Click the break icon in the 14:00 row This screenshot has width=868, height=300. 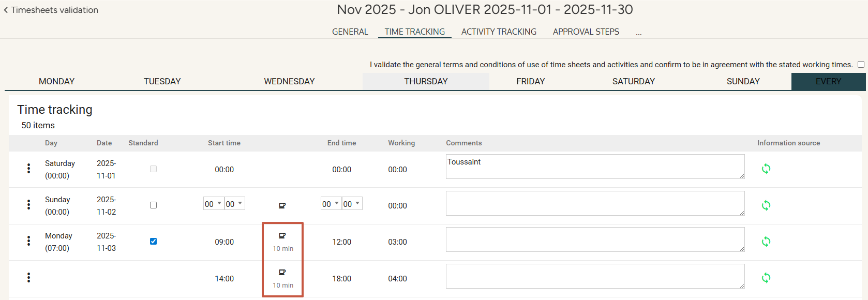tap(282, 273)
